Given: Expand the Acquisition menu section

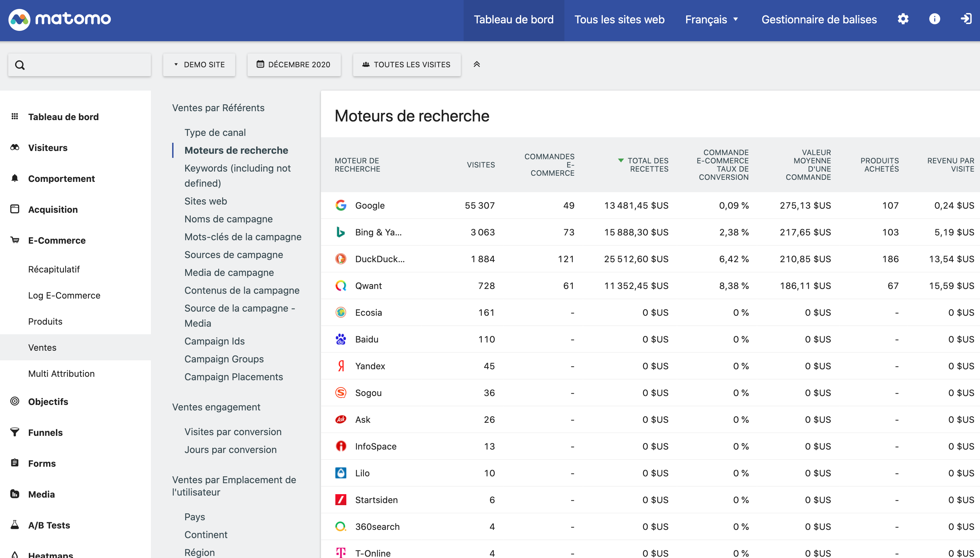Looking at the screenshot, I should pos(53,210).
